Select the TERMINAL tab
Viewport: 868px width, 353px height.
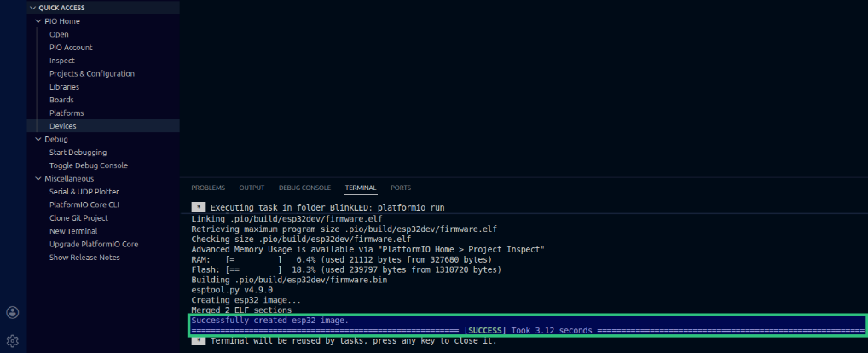point(361,188)
